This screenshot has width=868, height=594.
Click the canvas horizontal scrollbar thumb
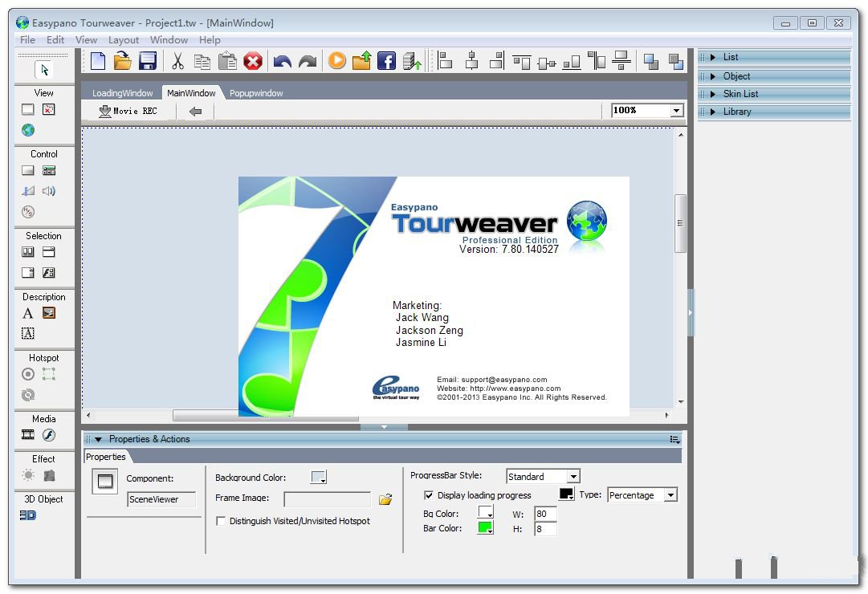[x=266, y=415]
